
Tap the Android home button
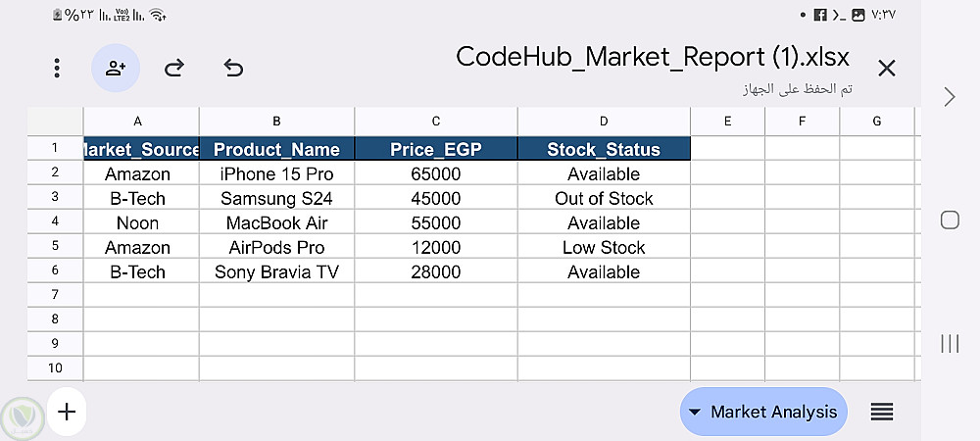949,220
